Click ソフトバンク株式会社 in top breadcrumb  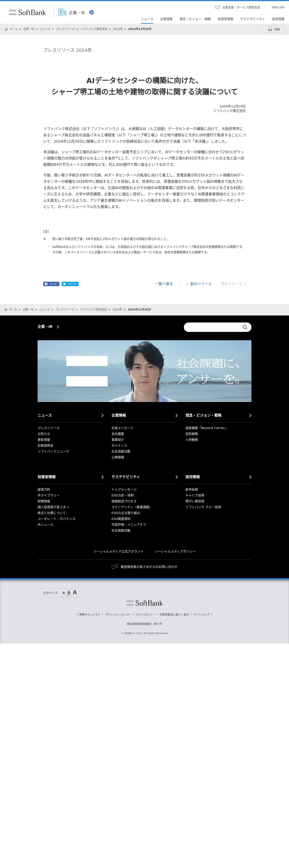(x=94, y=29)
